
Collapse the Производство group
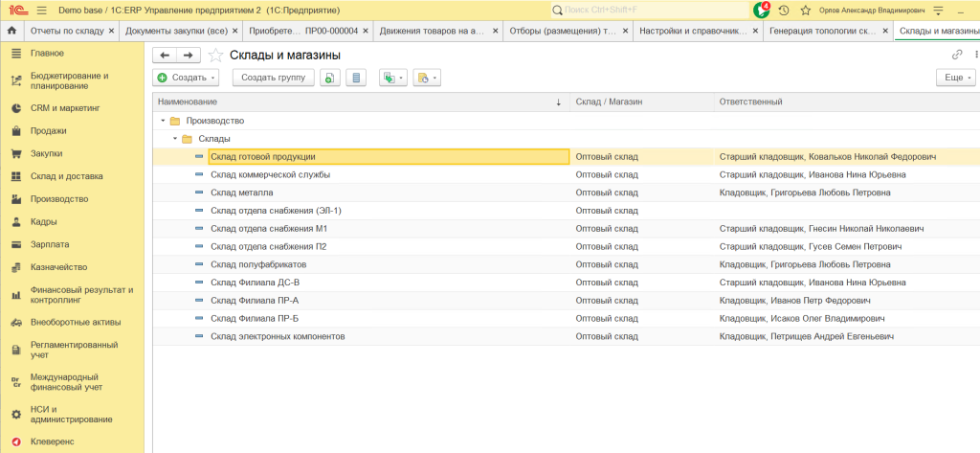coord(163,121)
